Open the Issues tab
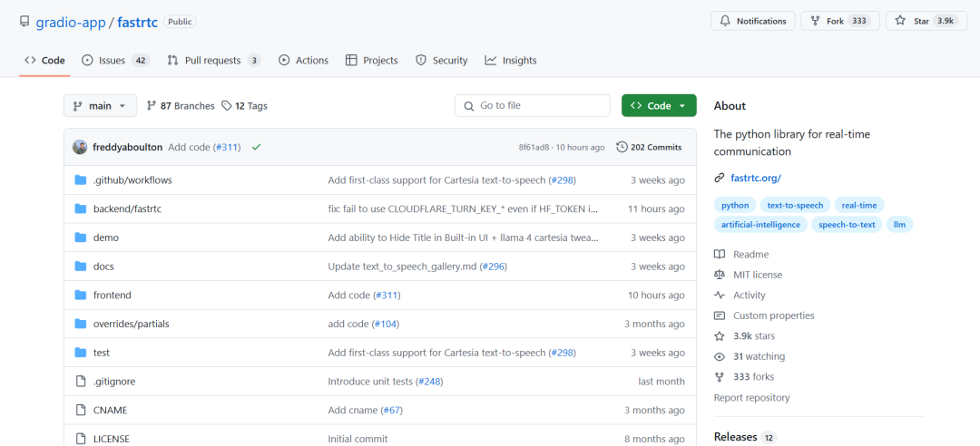This screenshot has width=980, height=446. tap(114, 61)
